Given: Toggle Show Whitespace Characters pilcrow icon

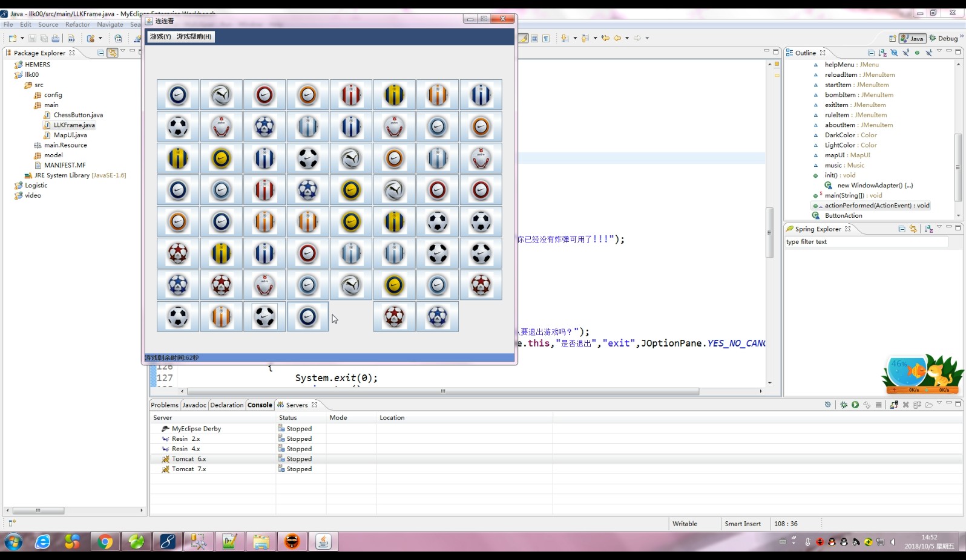Looking at the screenshot, I should [x=546, y=38].
